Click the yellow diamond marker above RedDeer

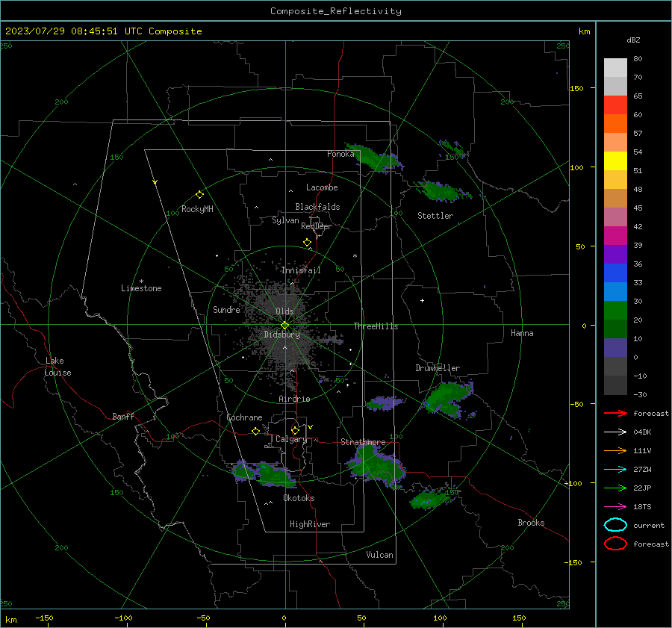click(x=307, y=243)
